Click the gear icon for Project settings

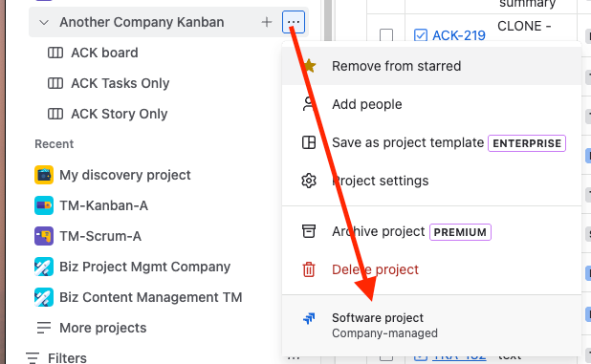coord(309,181)
